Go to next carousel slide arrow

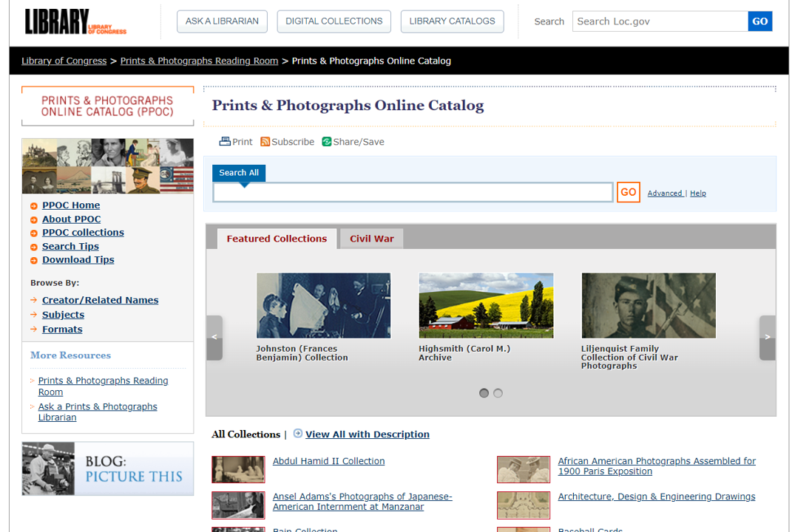coord(767,338)
